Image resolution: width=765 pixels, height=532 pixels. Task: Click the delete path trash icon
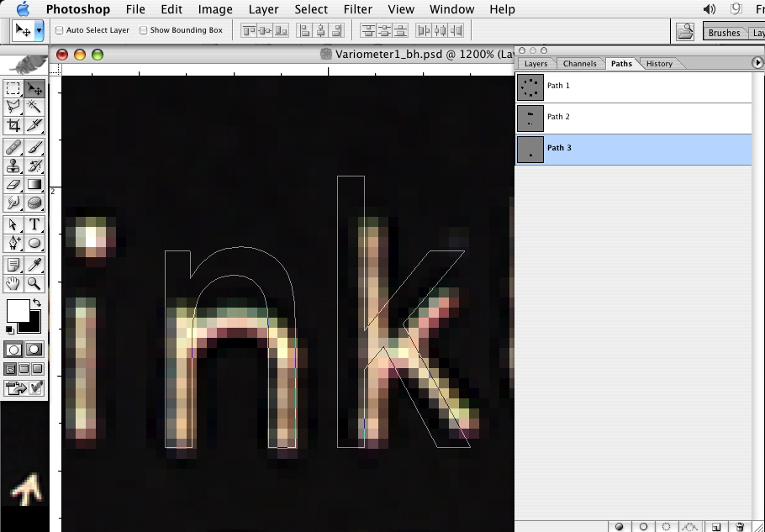(740, 527)
